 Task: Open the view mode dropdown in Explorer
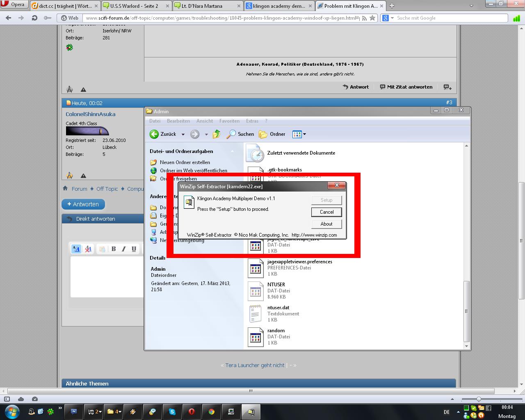[304, 134]
